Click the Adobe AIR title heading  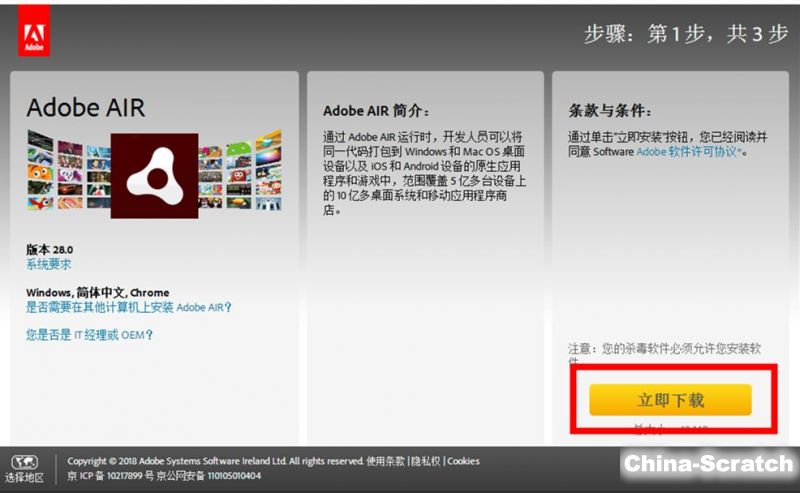click(x=86, y=108)
